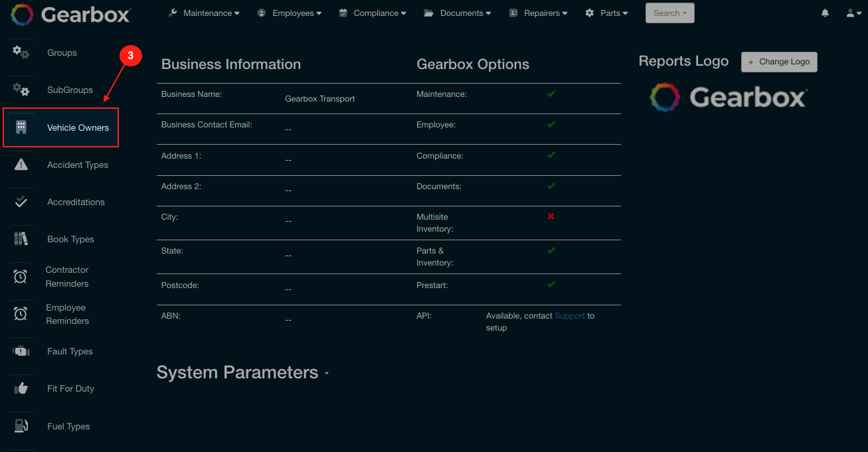Select the Vehicle Owners building icon
The width and height of the screenshot is (868, 452).
tap(21, 127)
